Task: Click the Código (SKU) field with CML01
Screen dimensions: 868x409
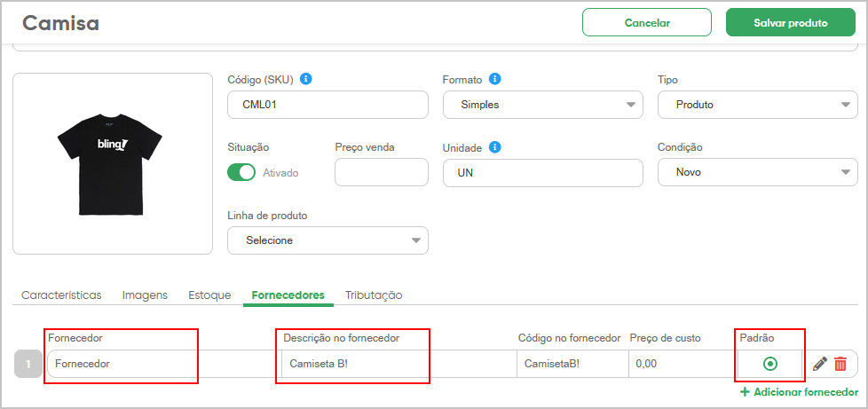Action: [327, 105]
